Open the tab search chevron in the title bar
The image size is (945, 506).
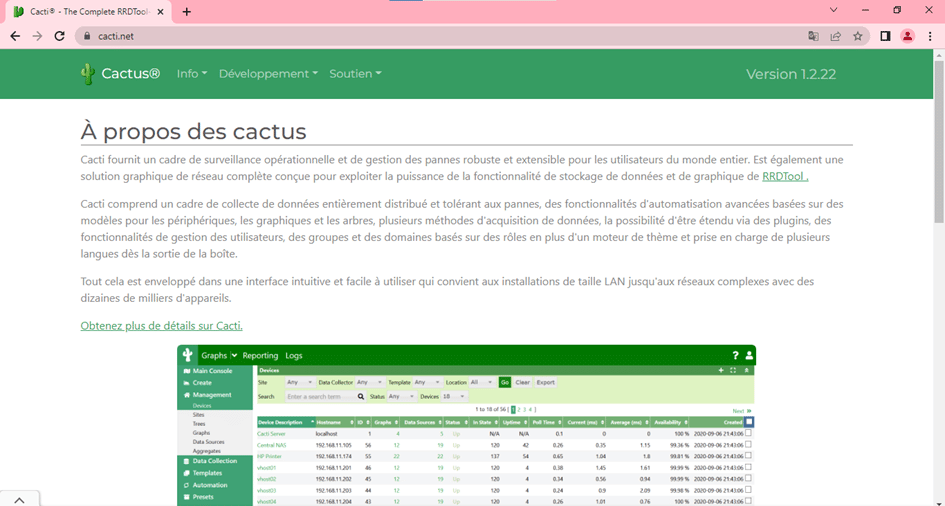834,10
